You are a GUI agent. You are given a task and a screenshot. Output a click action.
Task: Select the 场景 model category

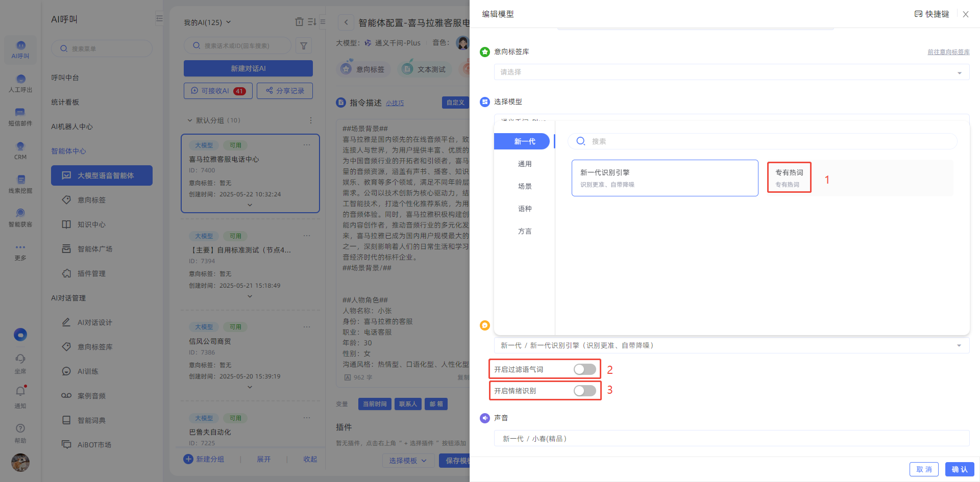pos(525,186)
